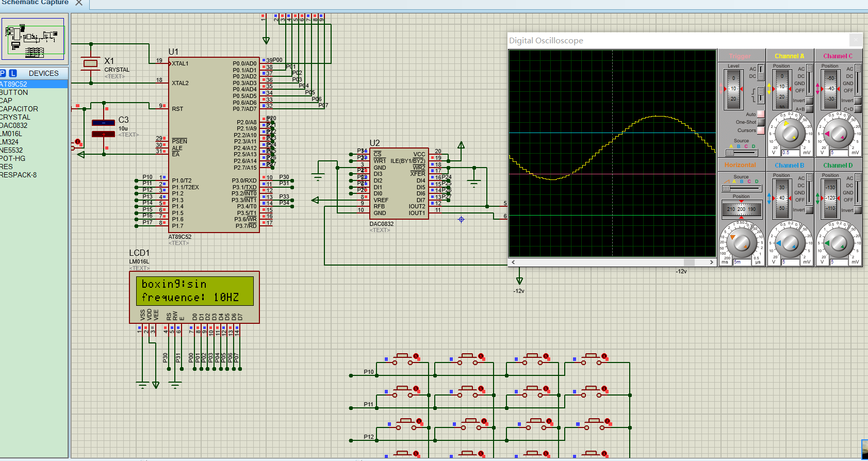The image size is (868, 461).
Task: Click oscilloscope scrollbar left arrow
Action: pos(513,262)
